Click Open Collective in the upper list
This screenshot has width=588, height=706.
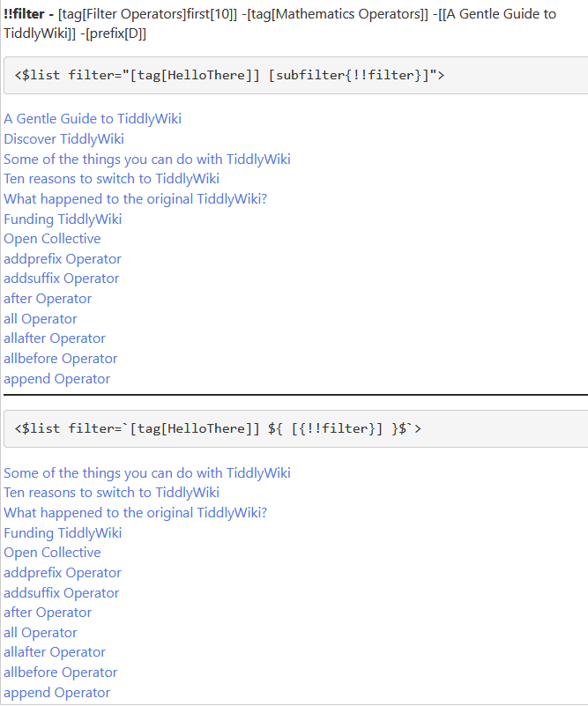coord(52,239)
